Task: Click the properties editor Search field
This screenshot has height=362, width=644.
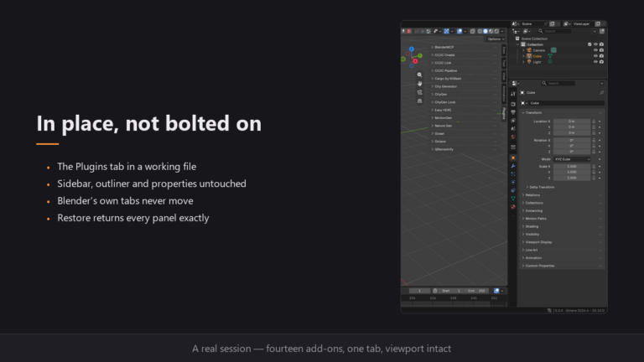Action: 558,83
